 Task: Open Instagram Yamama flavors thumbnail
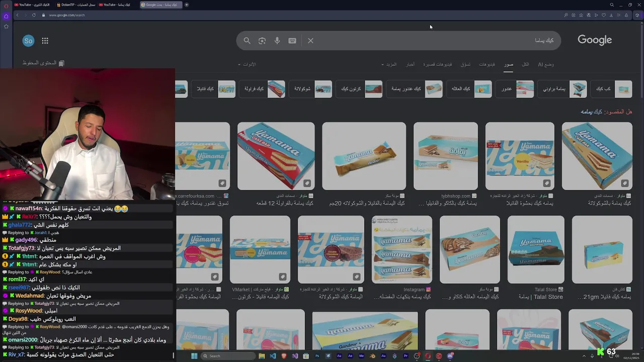401,250
